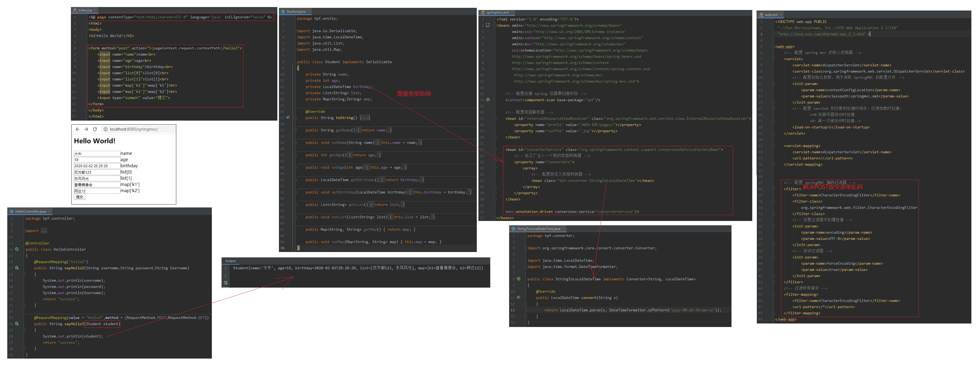
Task: Close the web.xml tab
Action: (781, 15)
